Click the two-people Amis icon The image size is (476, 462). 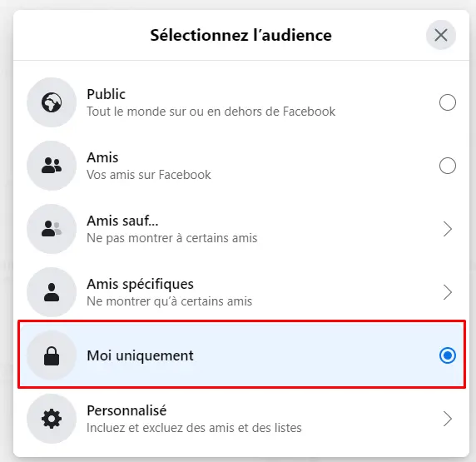[52, 166]
